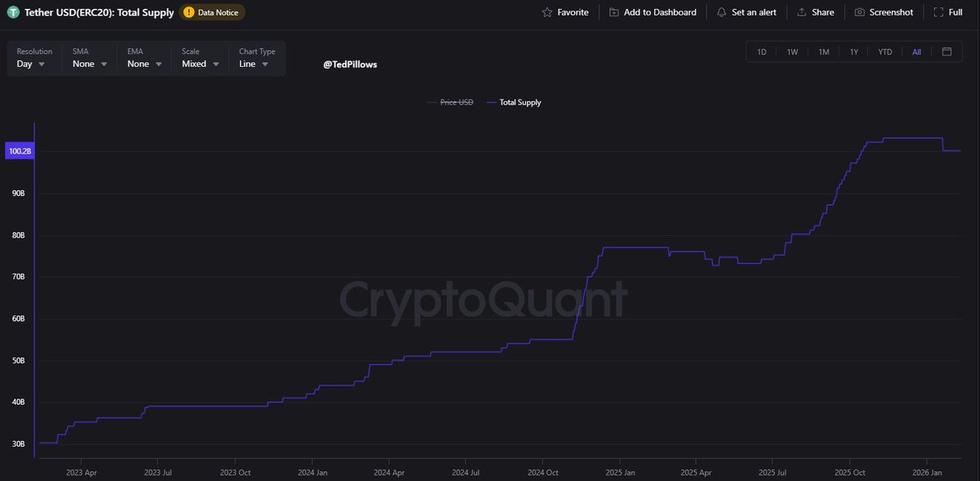Click the Share icon
The height and width of the screenshot is (481, 980).
pyautogui.click(x=802, y=12)
